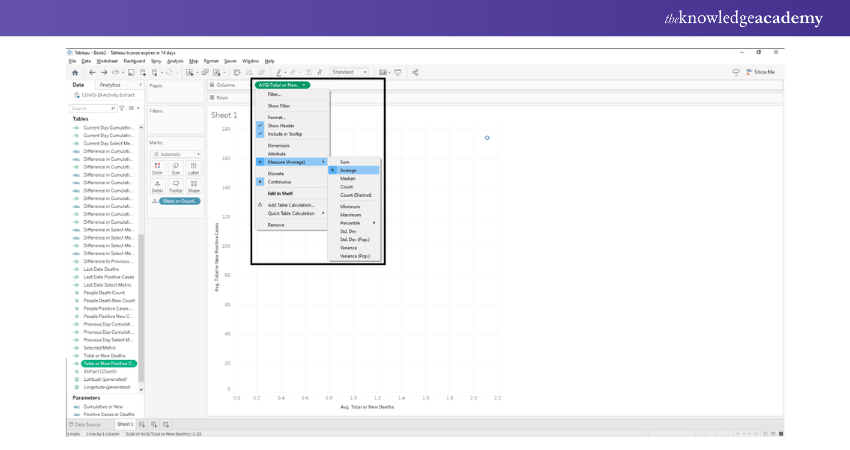Toggle the Show Header checked option

click(281, 125)
